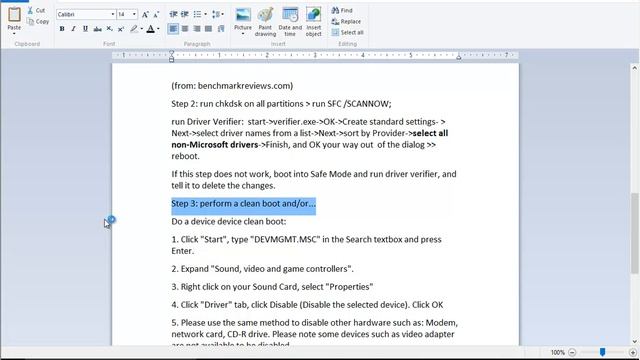Zoom out with the minus button
640x360 pixels.
point(572,352)
